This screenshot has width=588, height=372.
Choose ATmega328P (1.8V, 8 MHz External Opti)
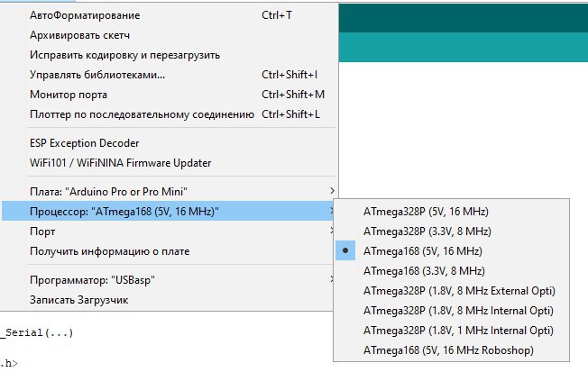pos(452,291)
